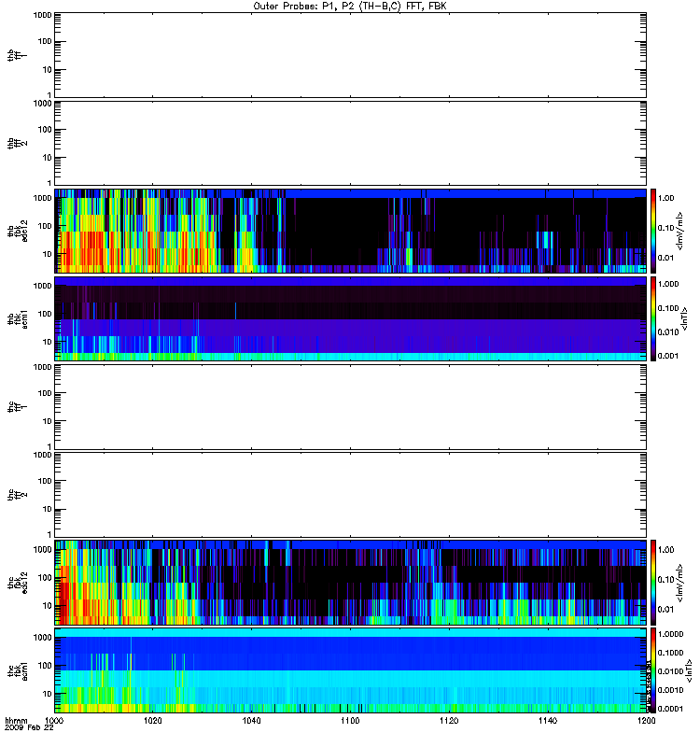Click the '2009 Feb 22' date label
Image resolution: width=700 pixels, height=747 pixels.
[x=29, y=728]
